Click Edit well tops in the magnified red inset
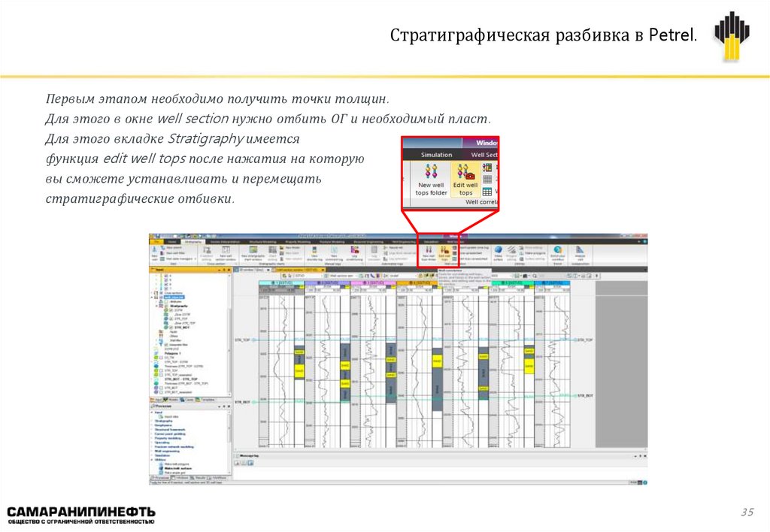Screen dimensions: 770x532 point(465,180)
